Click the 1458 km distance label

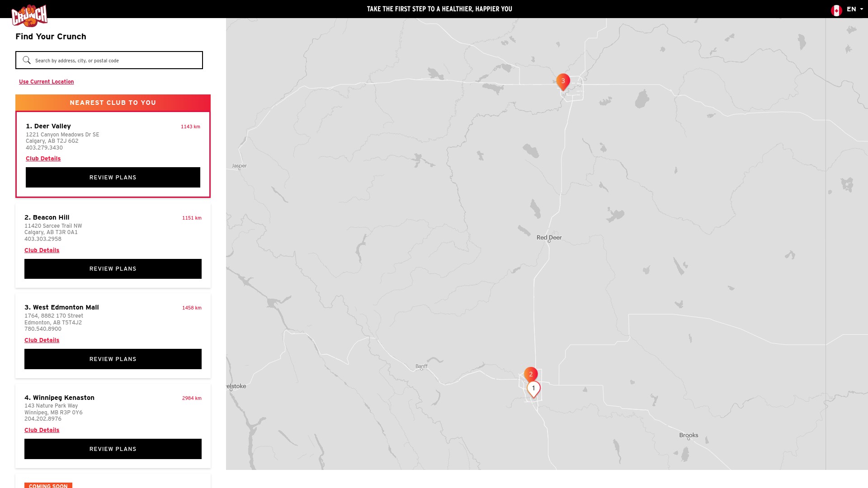pos(192,308)
